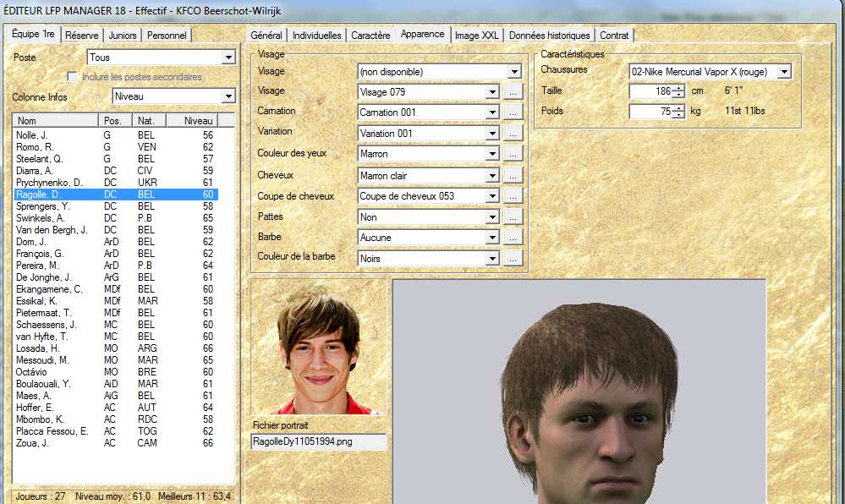
Task: Click the 3D head preview render
Action: (579, 392)
